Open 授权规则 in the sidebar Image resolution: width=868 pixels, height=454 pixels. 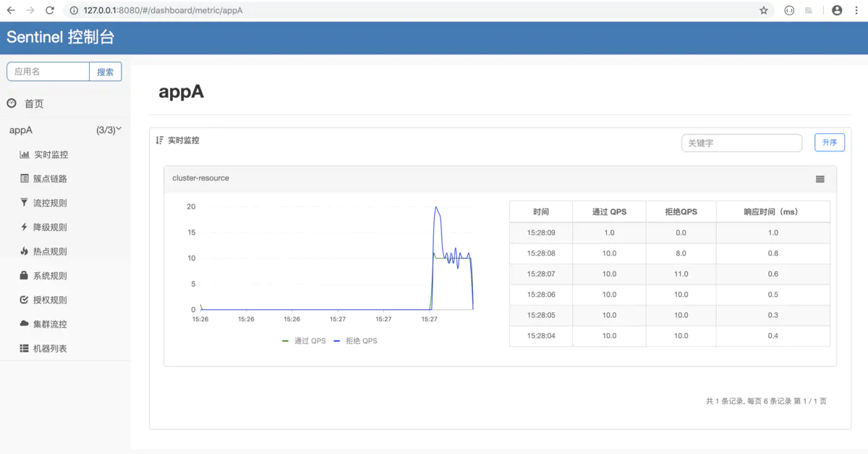pos(51,300)
